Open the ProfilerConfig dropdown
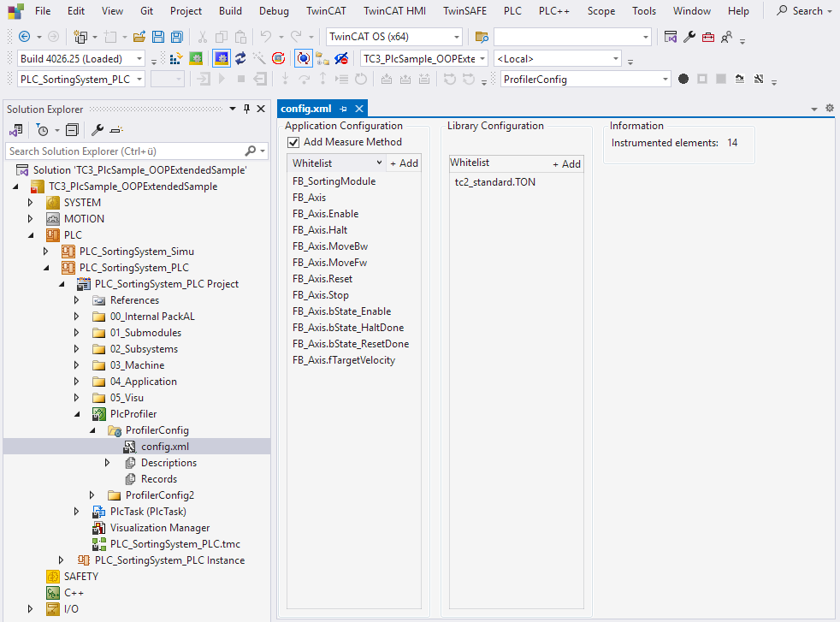The width and height of the screenshot is (840, 622). coord(665,80)
